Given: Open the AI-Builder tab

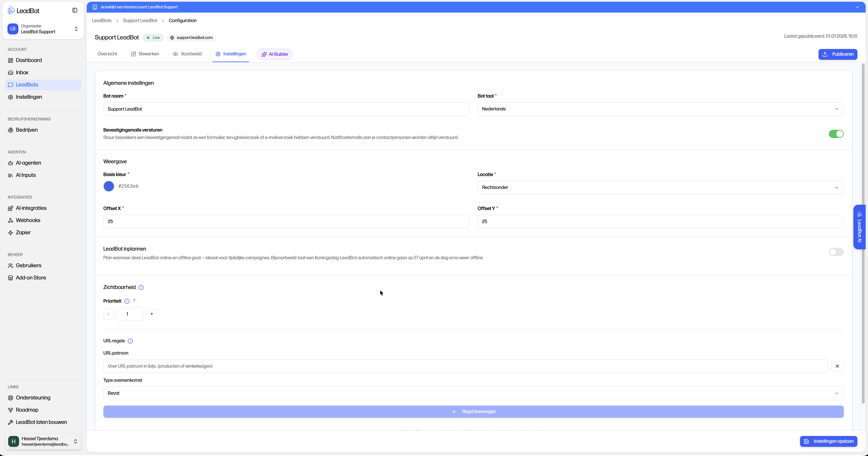Looking at the screenshot, I should coord(275,54).
